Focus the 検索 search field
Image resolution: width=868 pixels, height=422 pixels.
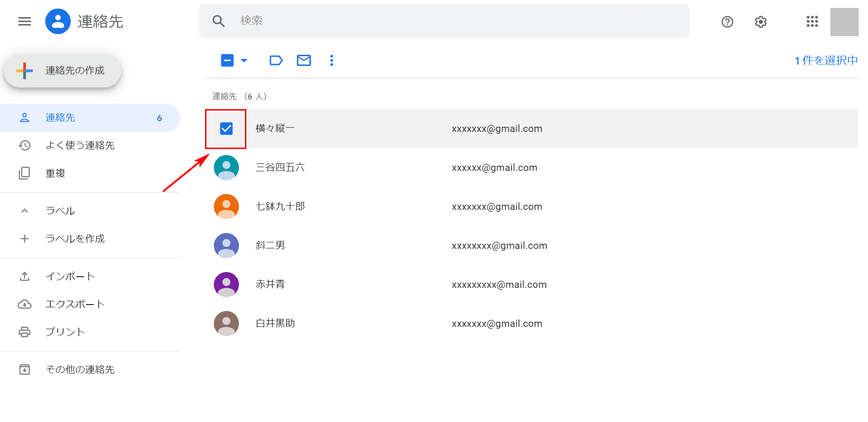[444, 21]
